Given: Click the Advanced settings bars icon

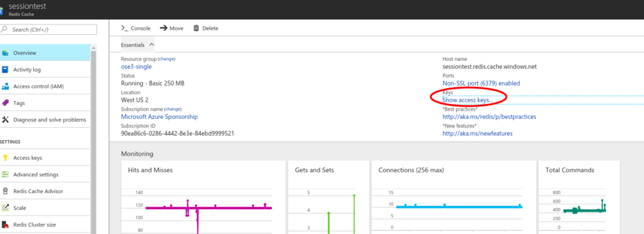Looking at the screenshot, I should tap(5, 174).
